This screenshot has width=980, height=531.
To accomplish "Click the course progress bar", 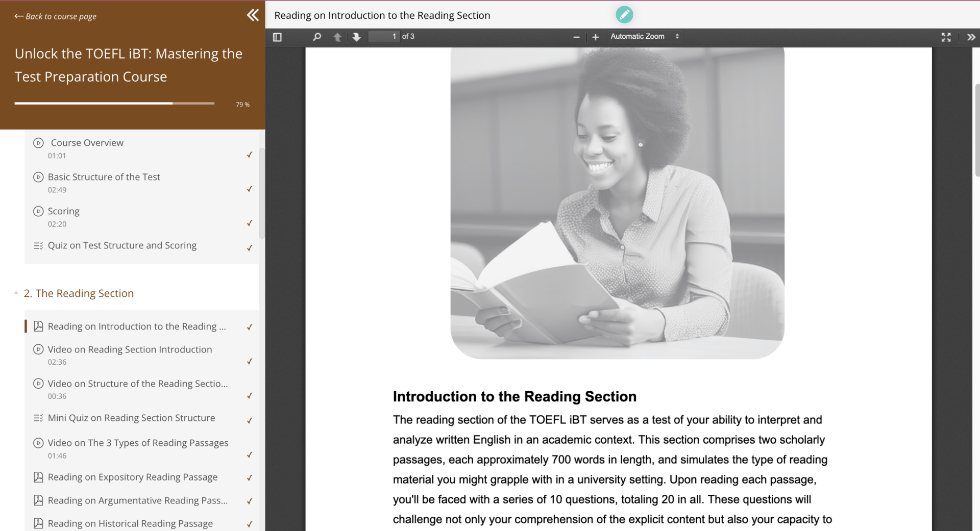I will (x=114, y=103).
